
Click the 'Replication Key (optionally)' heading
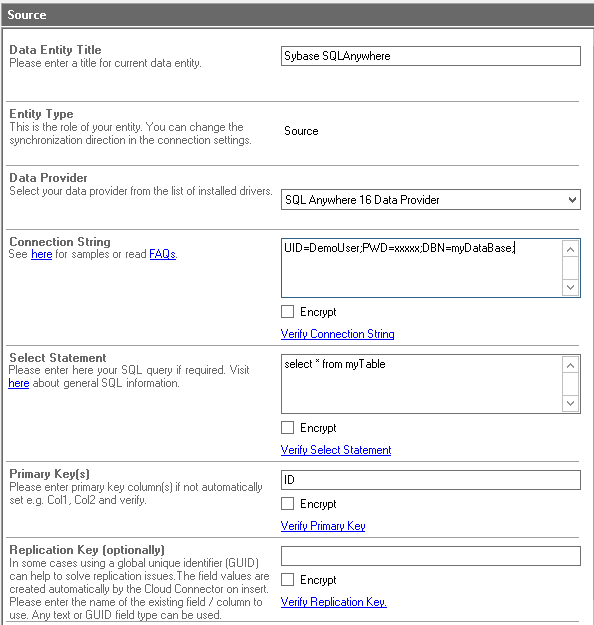87,550
